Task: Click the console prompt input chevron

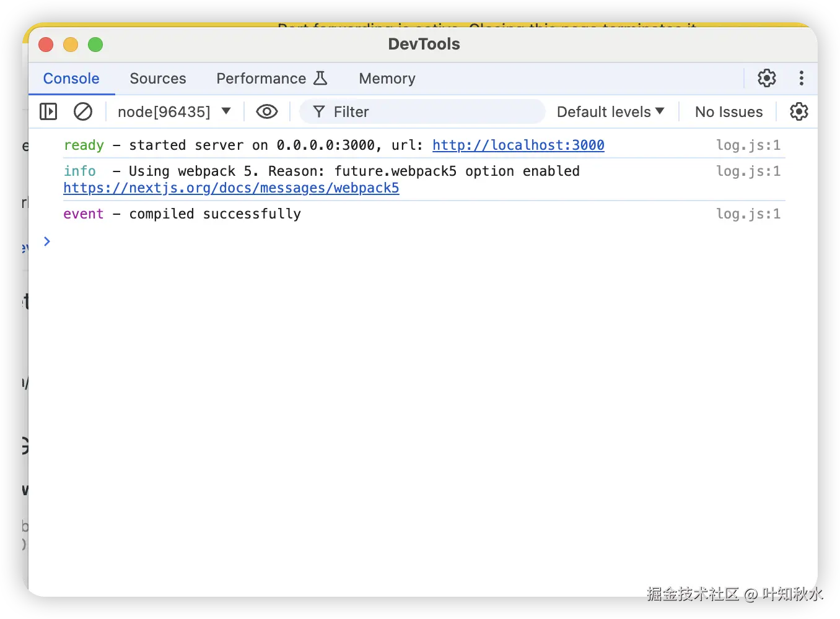Action: [47, 241]
